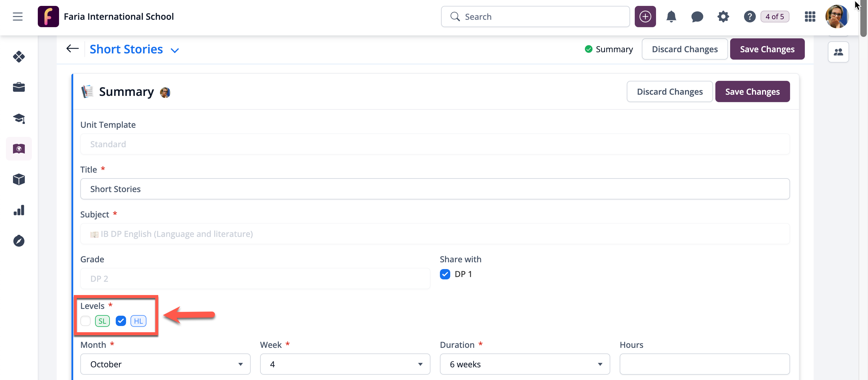The height and width of the screenshot is (380, 868).
Task: Click the help question mark icon
Action: pos(749,17)
